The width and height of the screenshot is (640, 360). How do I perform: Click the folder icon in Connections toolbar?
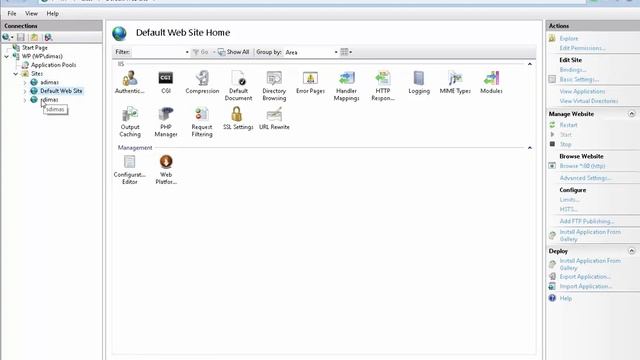pyautogui.click(x=34, y=37)
